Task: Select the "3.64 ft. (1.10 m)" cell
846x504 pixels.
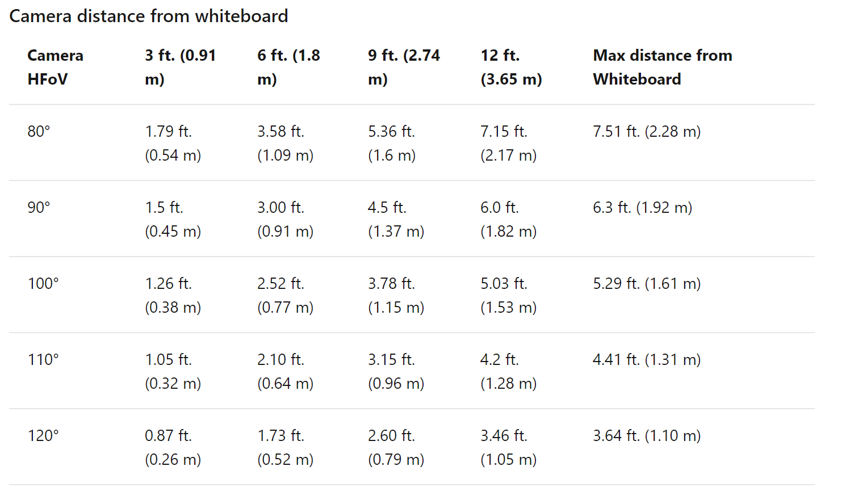Action: click(x=647, y=436)
